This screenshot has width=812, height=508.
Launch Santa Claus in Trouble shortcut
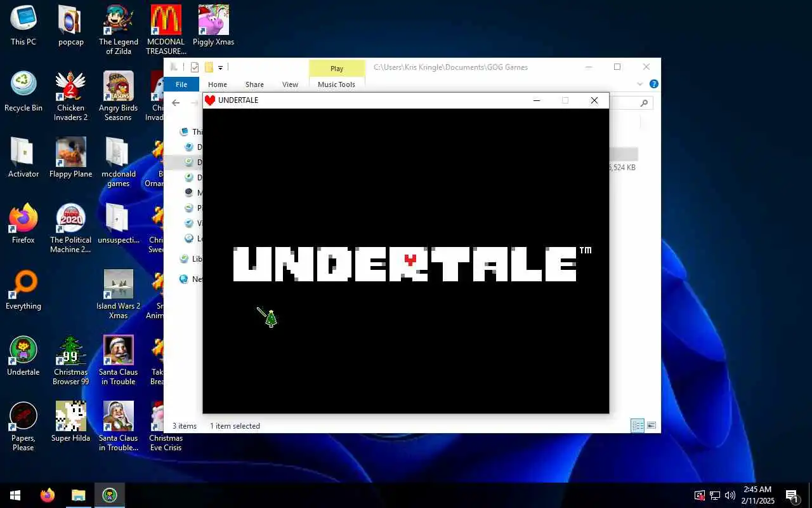[118, 361]
